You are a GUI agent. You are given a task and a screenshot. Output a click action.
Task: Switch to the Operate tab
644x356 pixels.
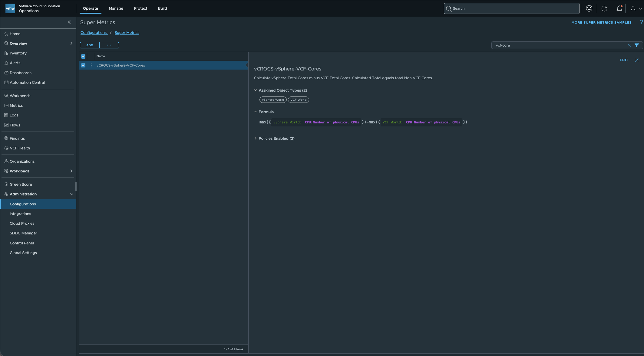tap(91, 8)
